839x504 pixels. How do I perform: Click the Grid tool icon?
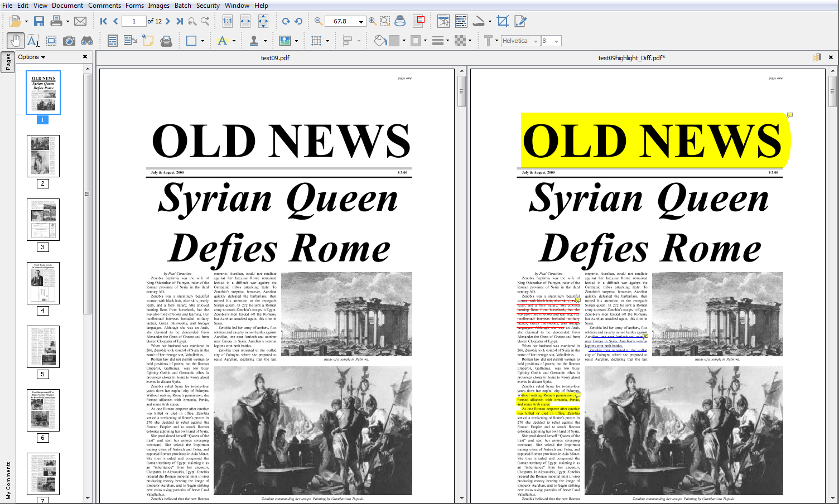coord(316,41)
